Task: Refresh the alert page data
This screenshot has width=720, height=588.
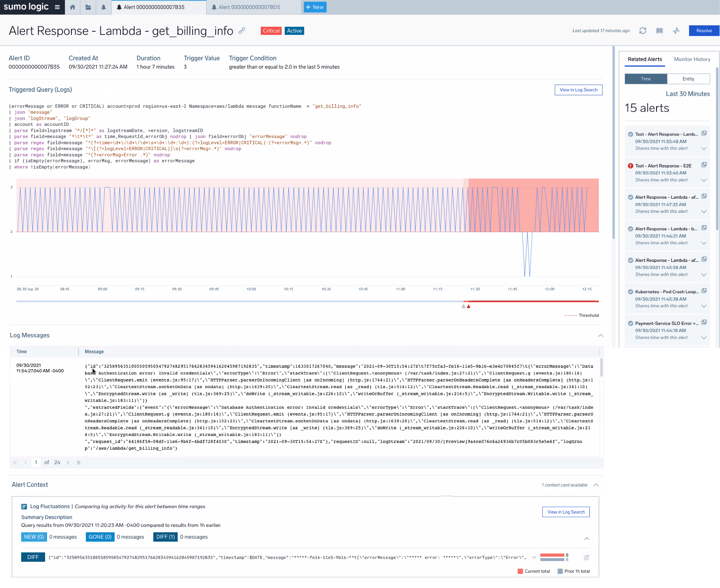Action: (x=642, y=31)
